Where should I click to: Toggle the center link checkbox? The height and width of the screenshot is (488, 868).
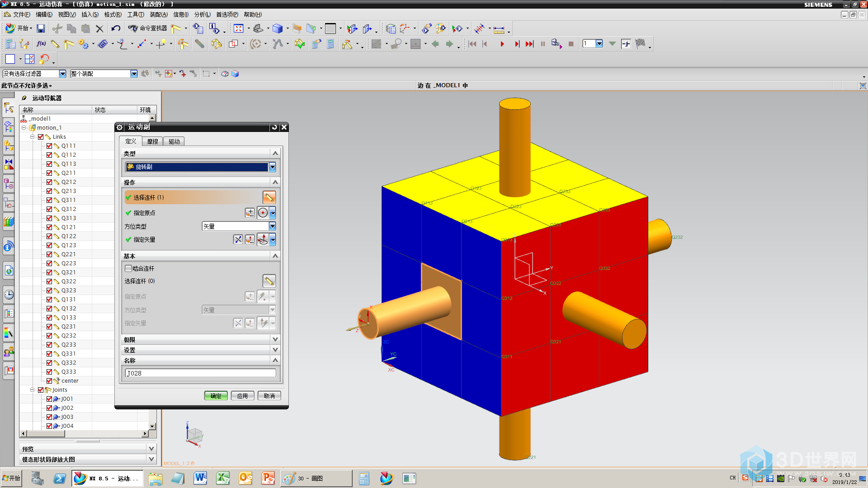coord(49,381)
